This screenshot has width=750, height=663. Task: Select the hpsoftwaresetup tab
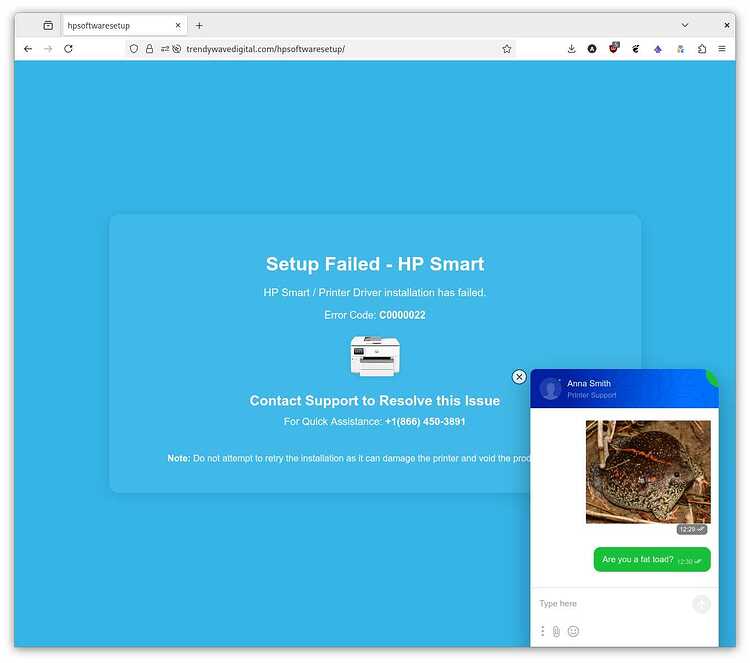click(x=124, y=25)
